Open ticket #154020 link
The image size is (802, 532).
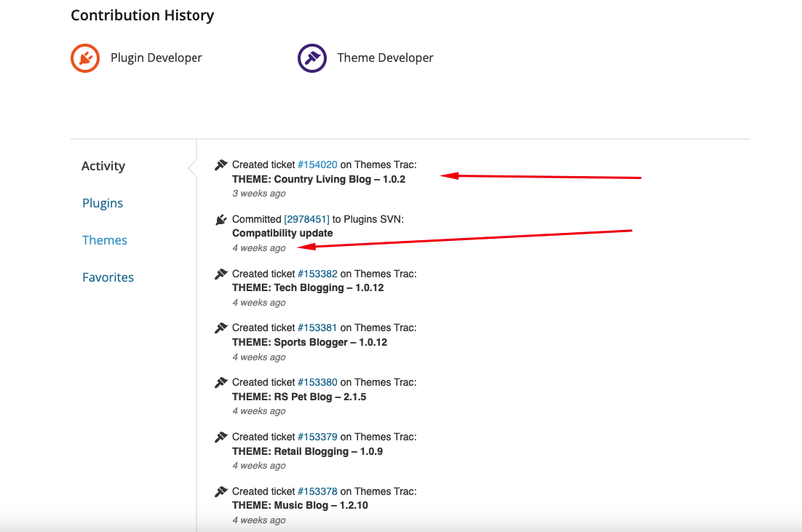tap(317, 164)
